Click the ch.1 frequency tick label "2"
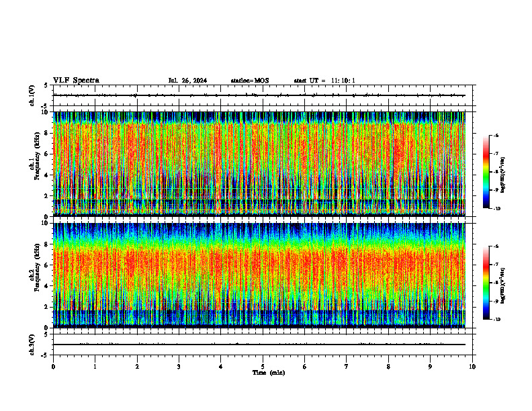 [x=47, y=195]
